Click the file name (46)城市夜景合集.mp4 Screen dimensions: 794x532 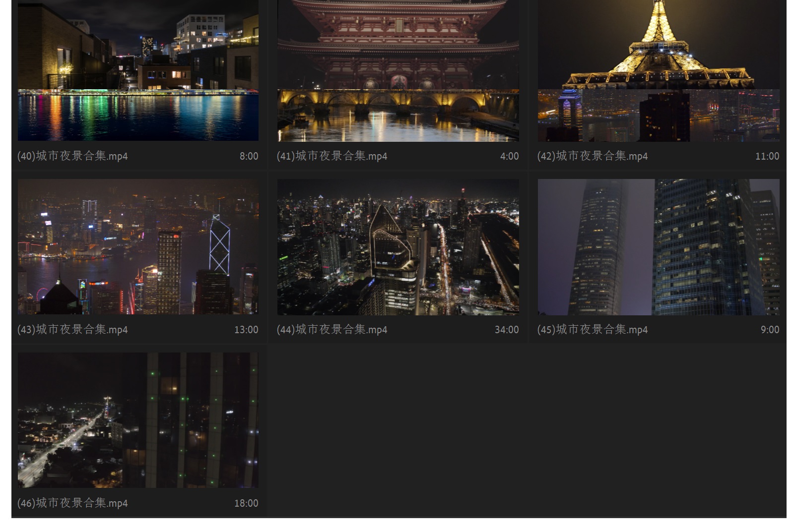tap(72, 503)
